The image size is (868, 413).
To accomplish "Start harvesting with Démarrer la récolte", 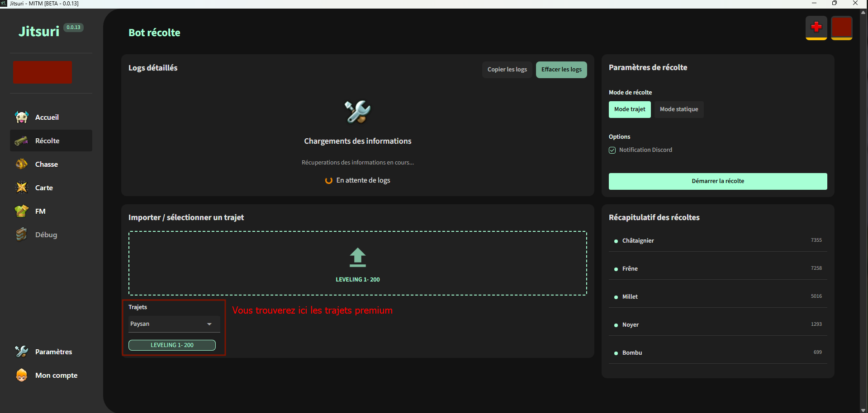I will pos(718,181).
